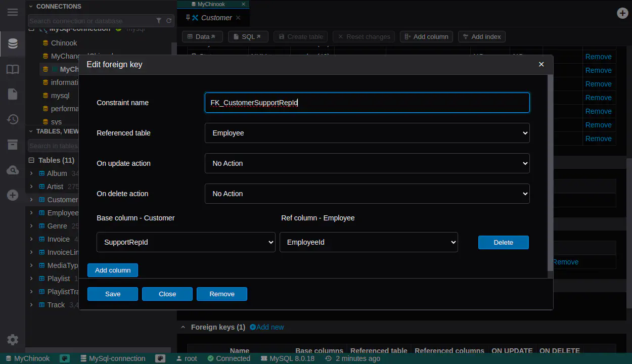Click palette icon next to MyChinook in status bar

click(65, 358)
